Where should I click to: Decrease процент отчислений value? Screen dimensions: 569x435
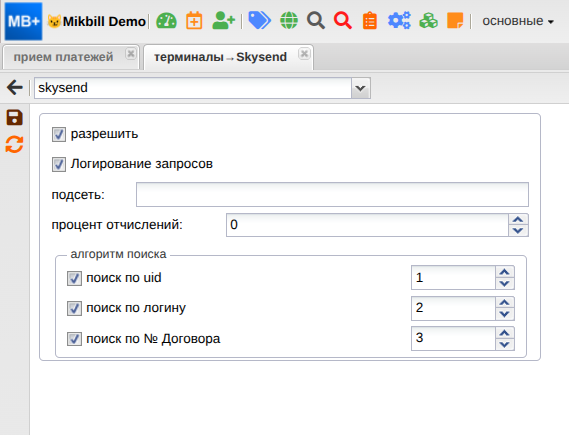pos(518,230)
